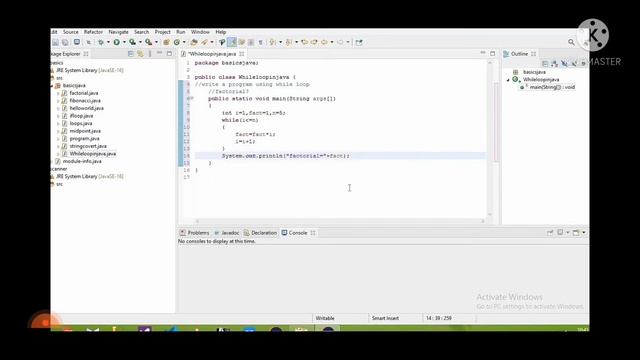Open the Run menu
The height and width of the screenshot is (360, 640).
180,32
